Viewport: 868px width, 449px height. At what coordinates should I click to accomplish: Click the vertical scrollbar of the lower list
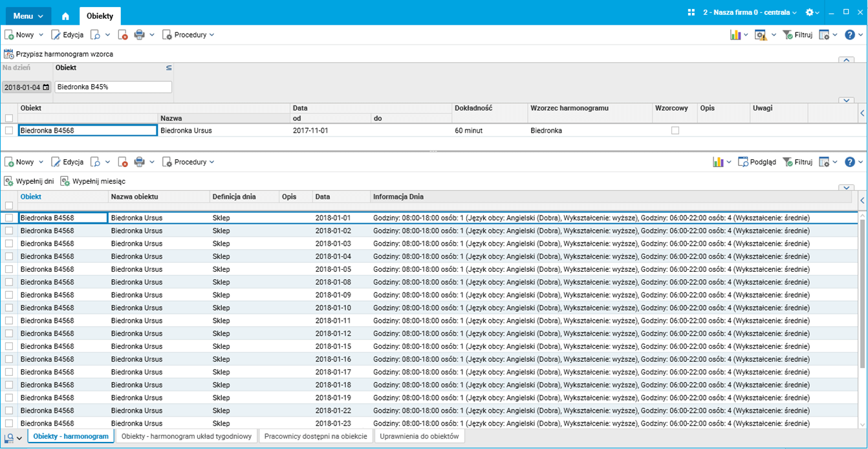point(862,291)
